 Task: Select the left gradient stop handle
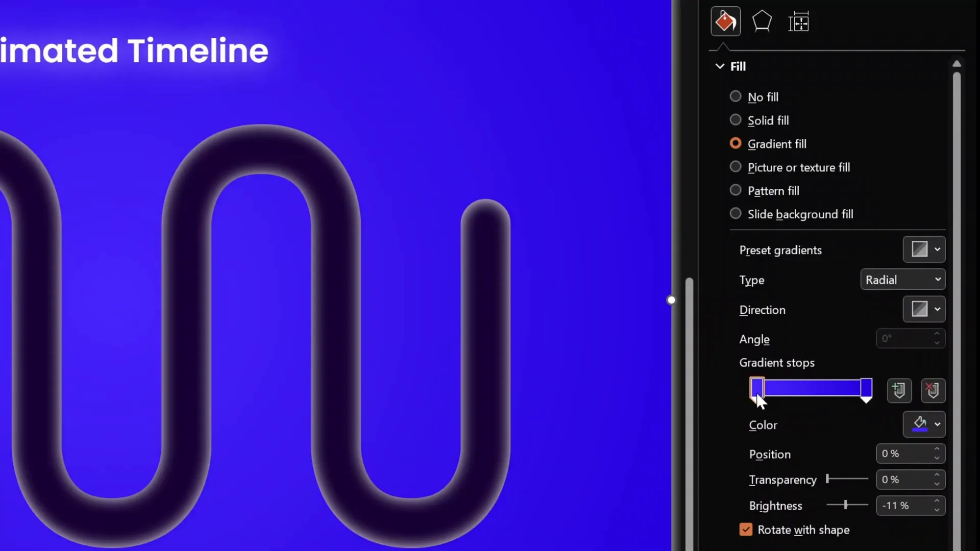(757, 389)
